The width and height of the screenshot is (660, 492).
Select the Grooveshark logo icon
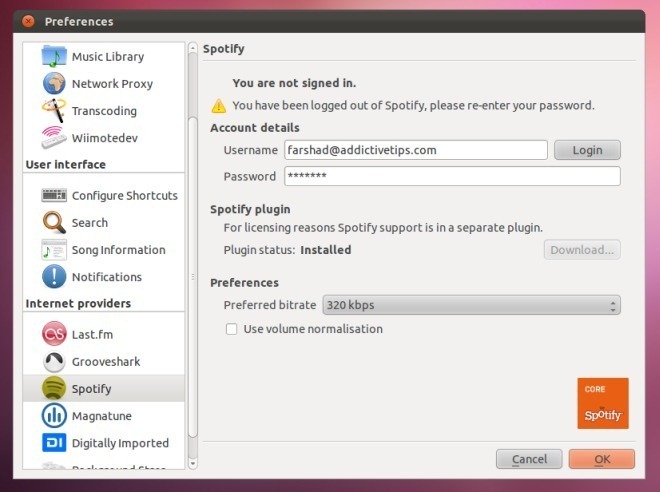pyautogui.click(x=54, y=361)
